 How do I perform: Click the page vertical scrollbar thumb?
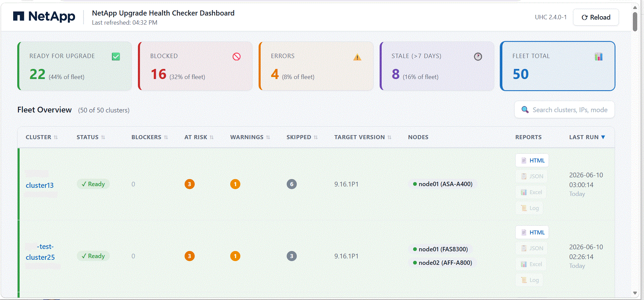pyautogui.click(x=635, y=22)
